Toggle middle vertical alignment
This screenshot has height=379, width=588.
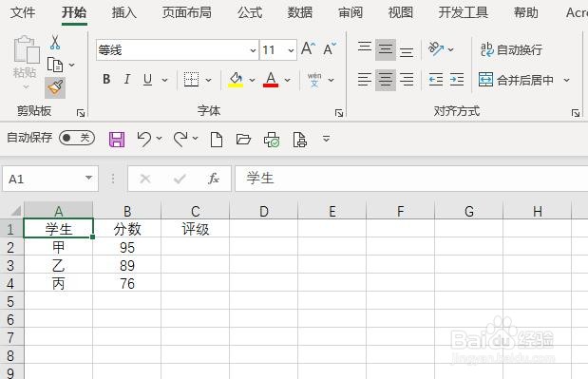pos(386,49)
